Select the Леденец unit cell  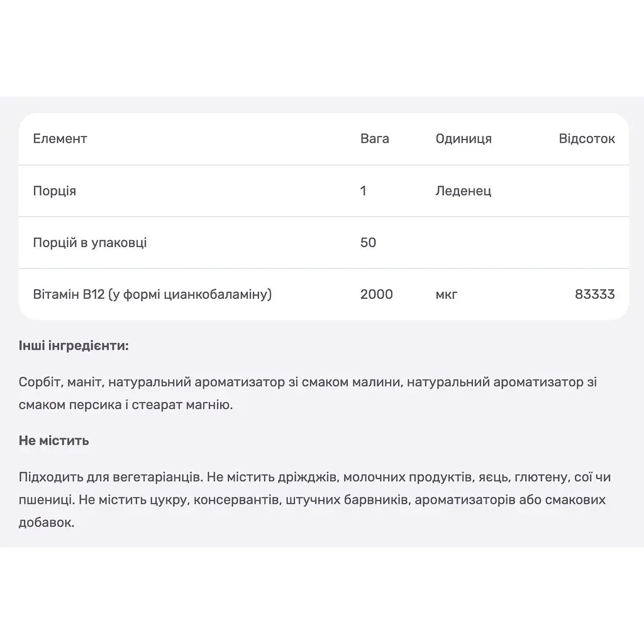(464, 191)
